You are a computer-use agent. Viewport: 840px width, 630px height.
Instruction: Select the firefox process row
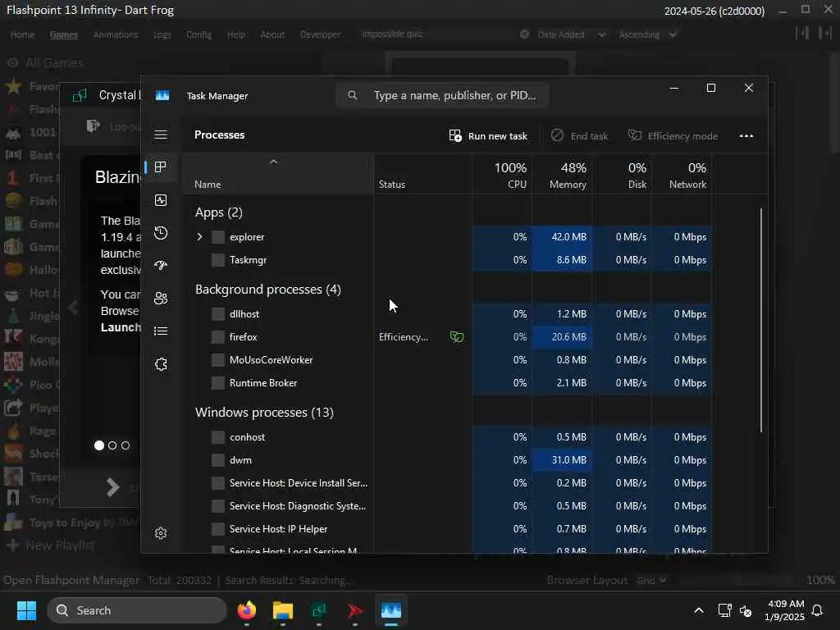(x=448, y=337)
